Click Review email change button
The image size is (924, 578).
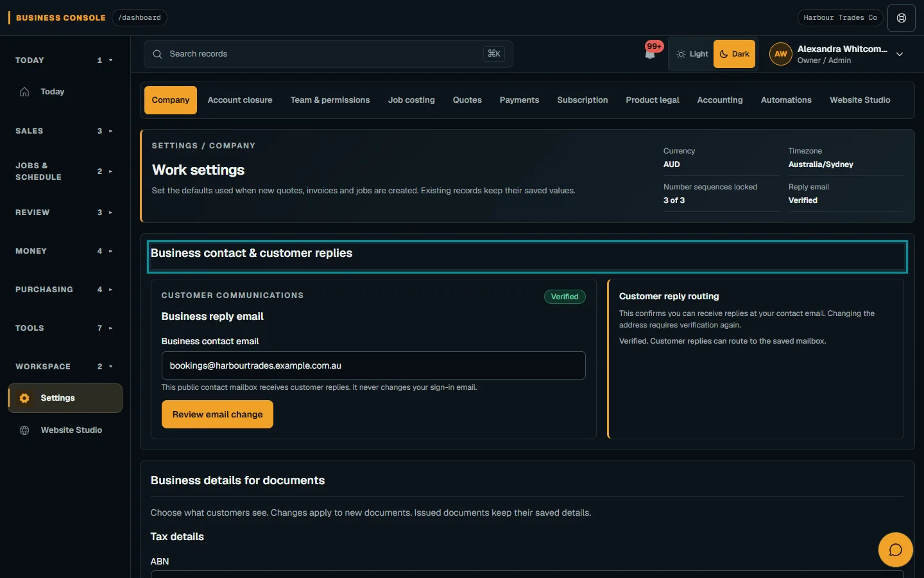point(218,414)
